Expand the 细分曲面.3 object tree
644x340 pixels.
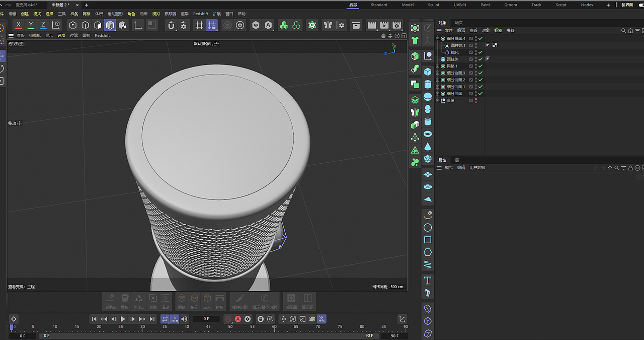pos(438,73)
